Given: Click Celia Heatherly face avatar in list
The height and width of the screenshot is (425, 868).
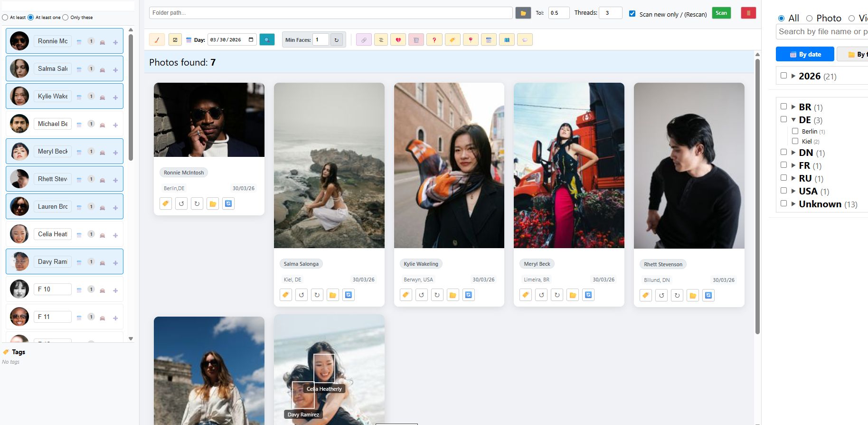Looking at the screenshot, I should pos(19,234).
